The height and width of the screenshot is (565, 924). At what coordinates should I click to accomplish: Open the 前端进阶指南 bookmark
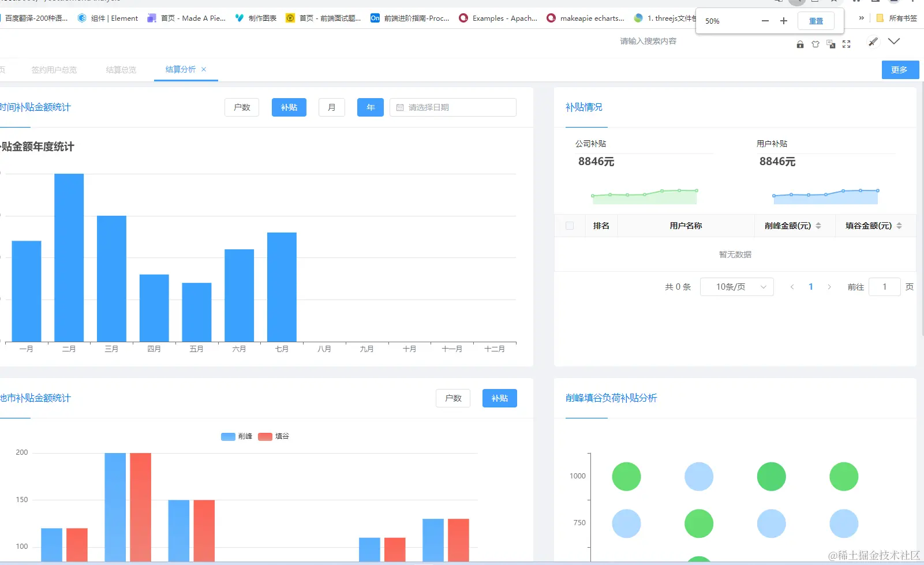pyautogui.click(x=410, y=18)
